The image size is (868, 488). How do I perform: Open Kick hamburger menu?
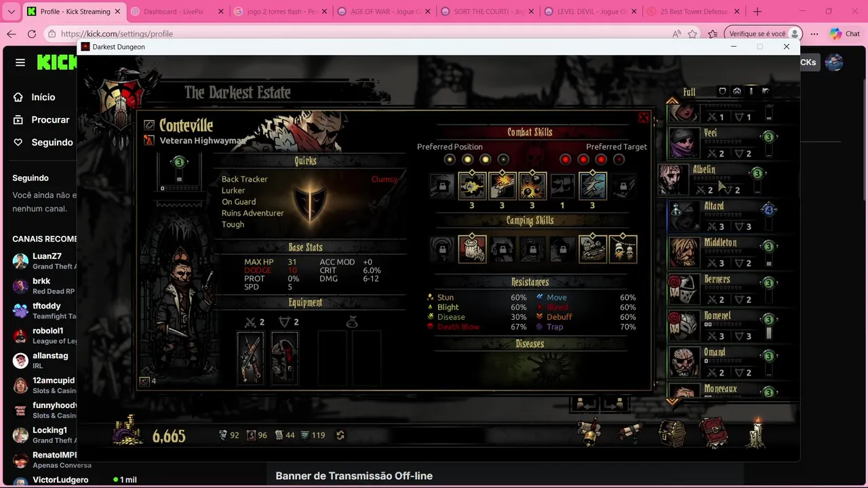(20, 62)
